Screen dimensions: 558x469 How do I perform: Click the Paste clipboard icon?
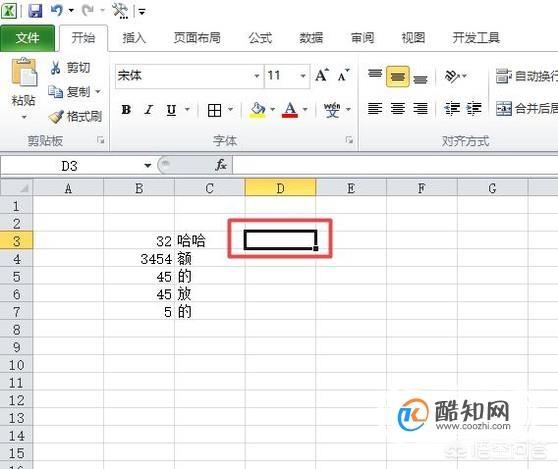pyautogui.click(x=24, y=73)
